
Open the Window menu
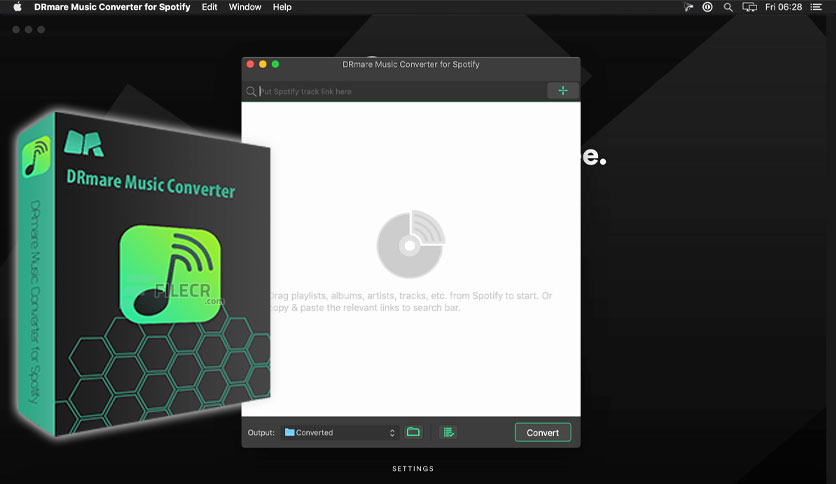pyautogui.click(x=245, y=7)
